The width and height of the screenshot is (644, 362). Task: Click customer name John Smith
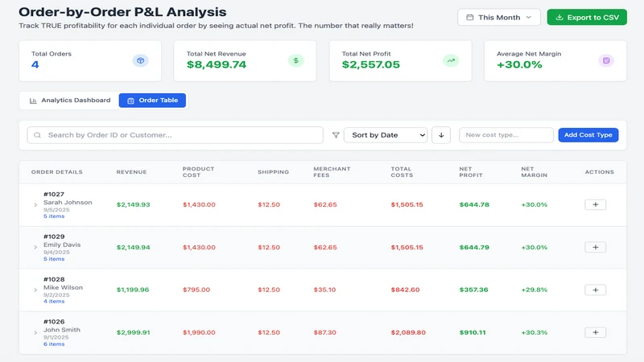click(x=62, y=330)
